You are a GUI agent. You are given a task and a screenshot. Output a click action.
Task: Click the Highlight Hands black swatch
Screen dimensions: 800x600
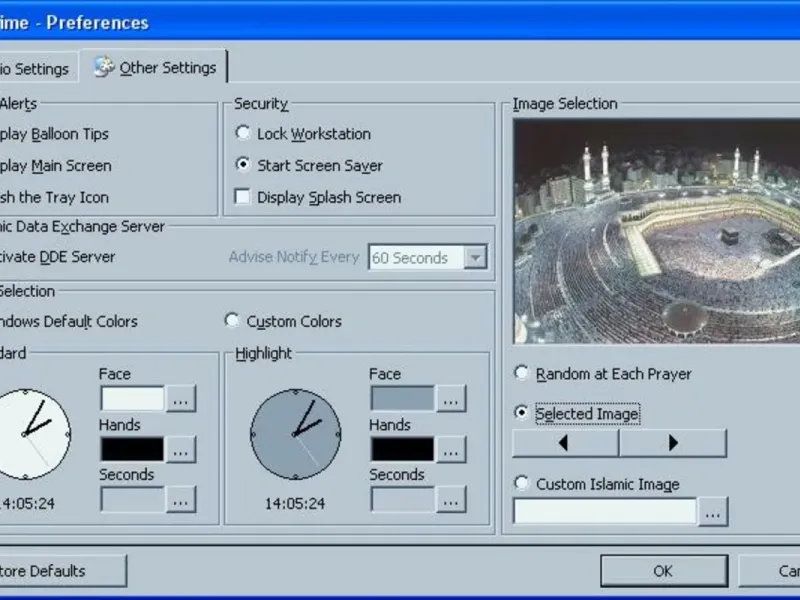pos(403,449)
